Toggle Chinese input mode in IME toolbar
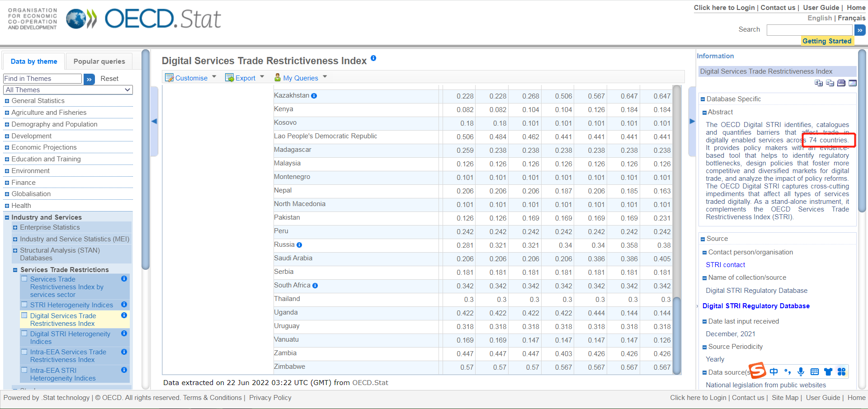 tap(774, 371)
